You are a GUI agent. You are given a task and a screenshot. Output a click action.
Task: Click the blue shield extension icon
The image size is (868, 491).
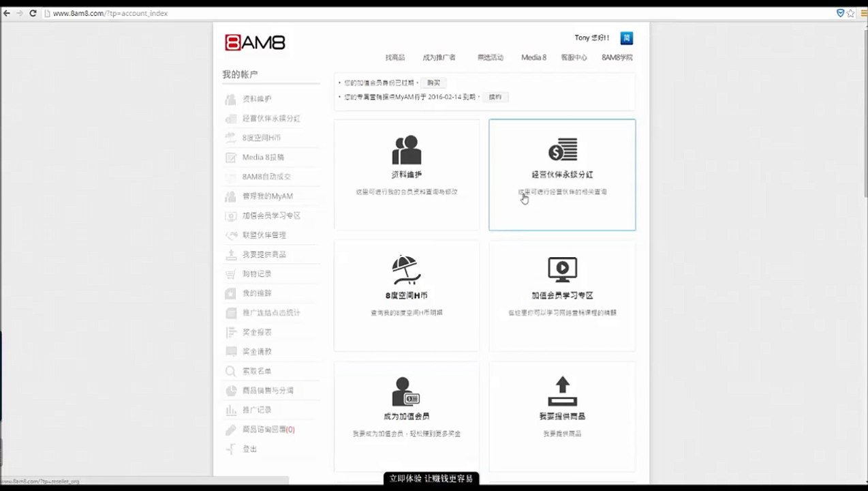[x=840, y=13]
